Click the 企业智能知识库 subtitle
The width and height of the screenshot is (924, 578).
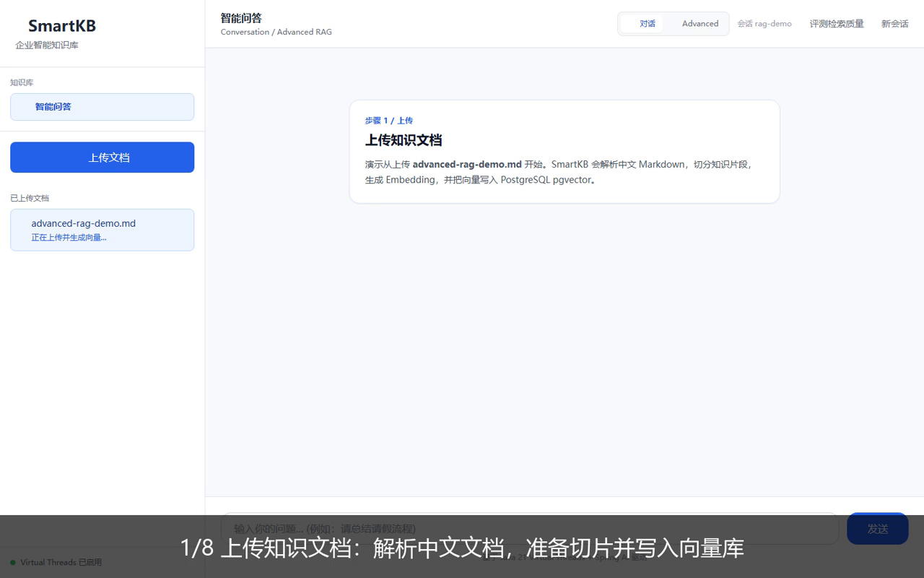coord(47,45)
